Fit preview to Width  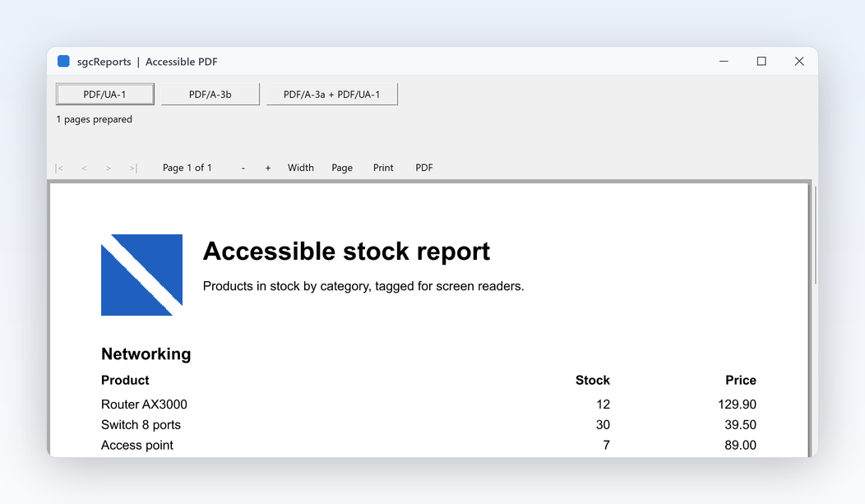tap(301, 168)
